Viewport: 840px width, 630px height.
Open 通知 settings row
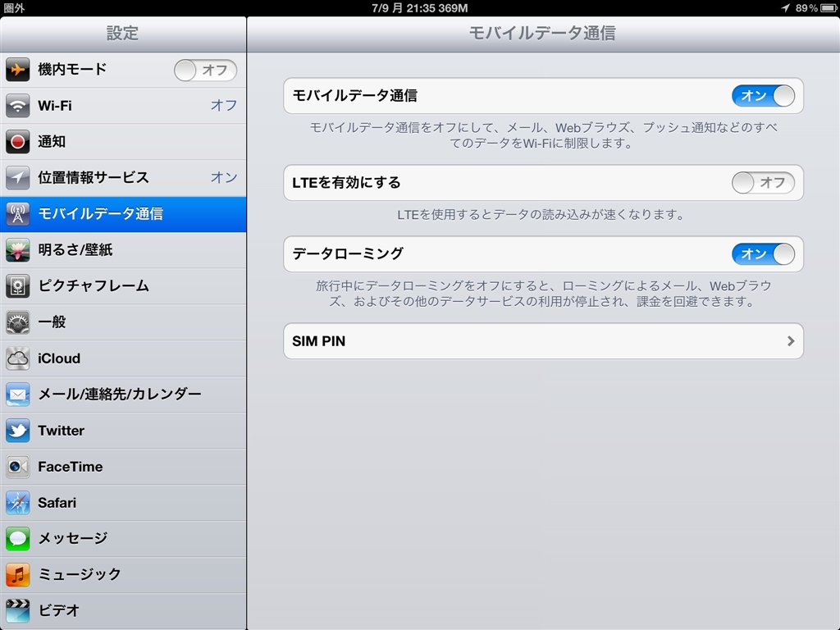pyautogui.click(x=123, y=142)
